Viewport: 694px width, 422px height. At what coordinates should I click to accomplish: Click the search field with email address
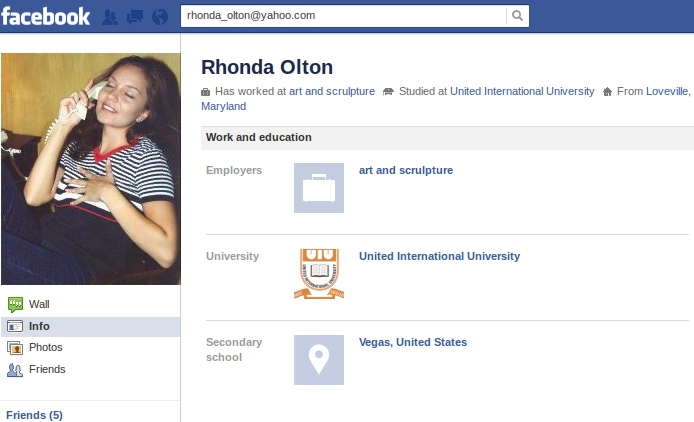pyautogui.click(x=343, y=16)
